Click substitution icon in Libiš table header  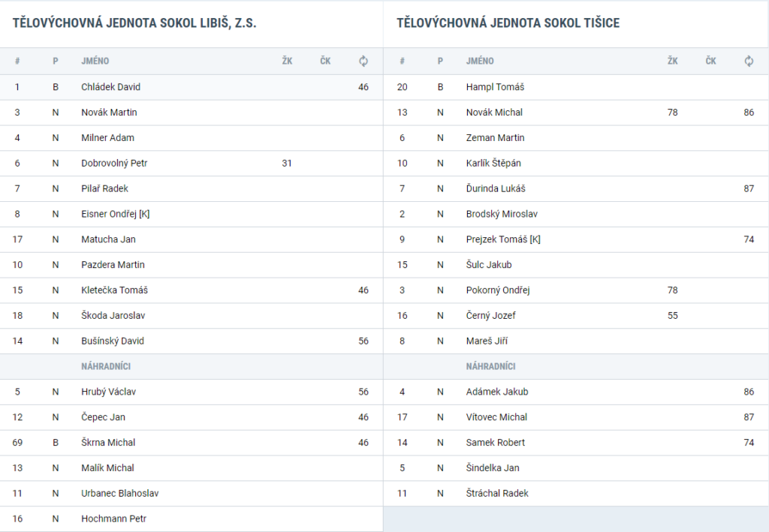pyautogui.click(x=363, y=62)
